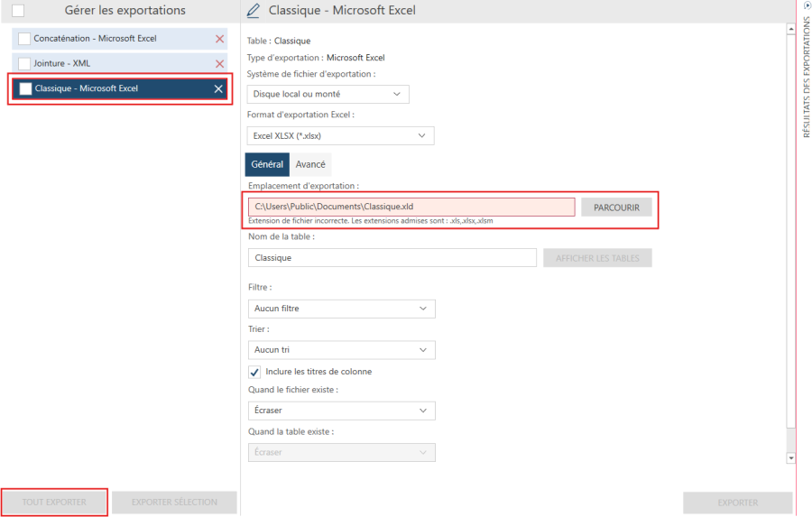812x517 pixels.
Task: Open the Aucun tri sort dropdown
Action: click(341, 350)
